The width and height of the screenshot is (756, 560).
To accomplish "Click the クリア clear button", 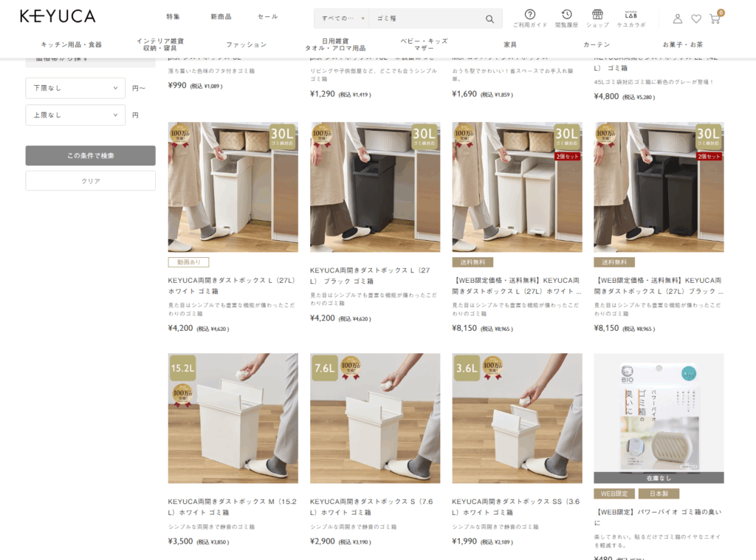I will [90, 180].
